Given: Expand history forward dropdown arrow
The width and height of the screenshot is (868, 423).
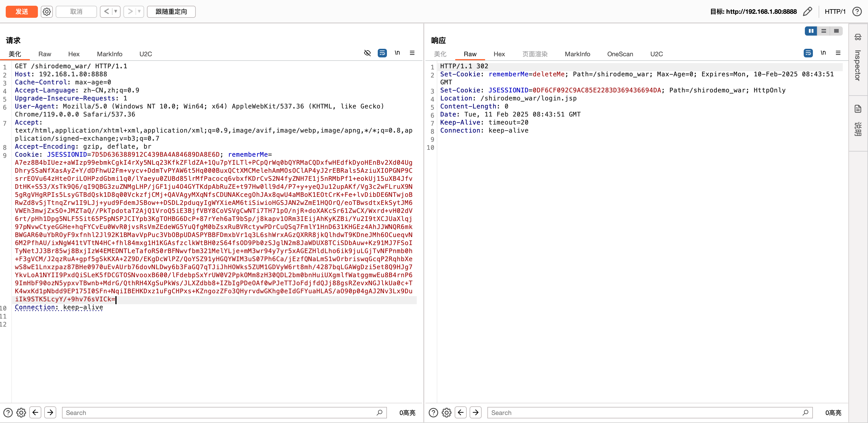Looking at the screenshot, I should 139,12.
